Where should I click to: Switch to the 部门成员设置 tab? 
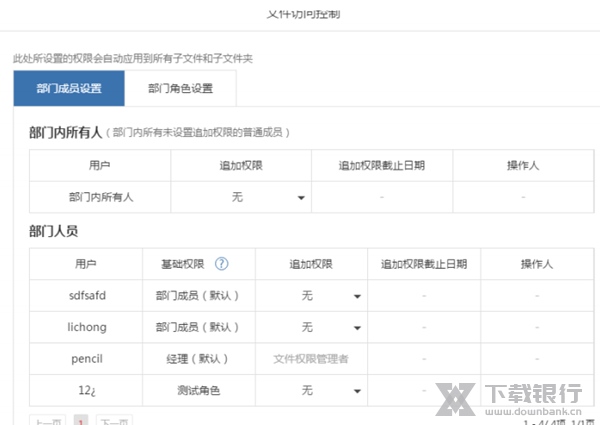pyautogui.click(x=69, y=88)
